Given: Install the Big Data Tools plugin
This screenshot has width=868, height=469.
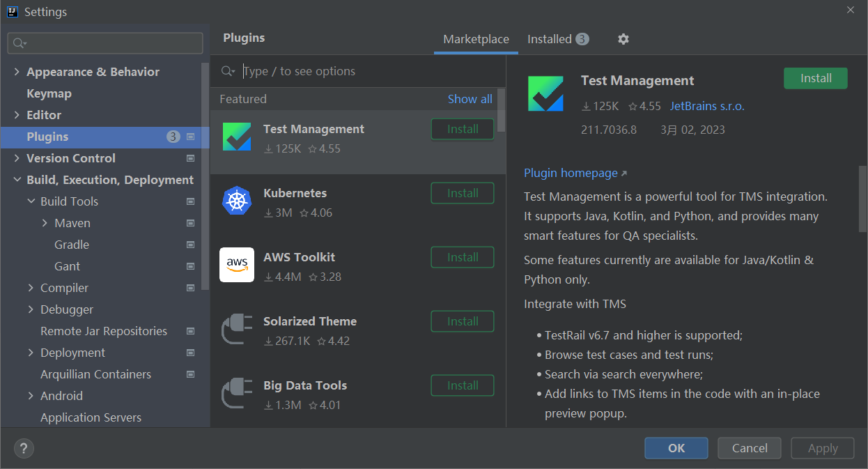Looking at the screenshot, I should pos(463,385).
